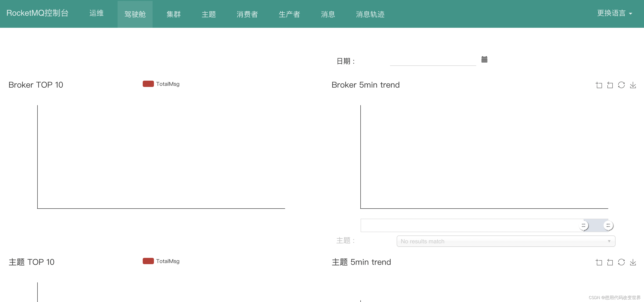The image size is (644, 302).
Task: Restore the 主题 5min trend chart
Action: 621,262
